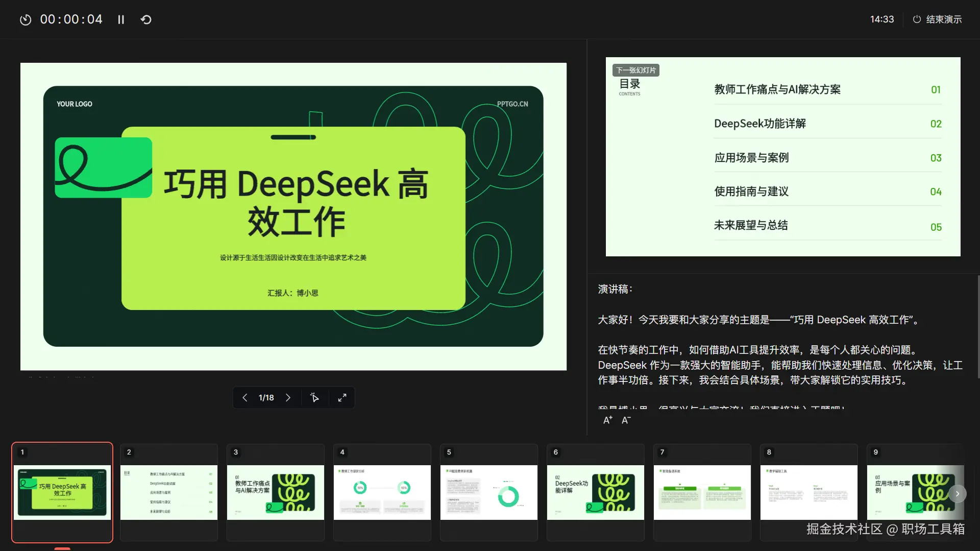Click DeepSeek功能详解 in next slide preview

[760, 124]
